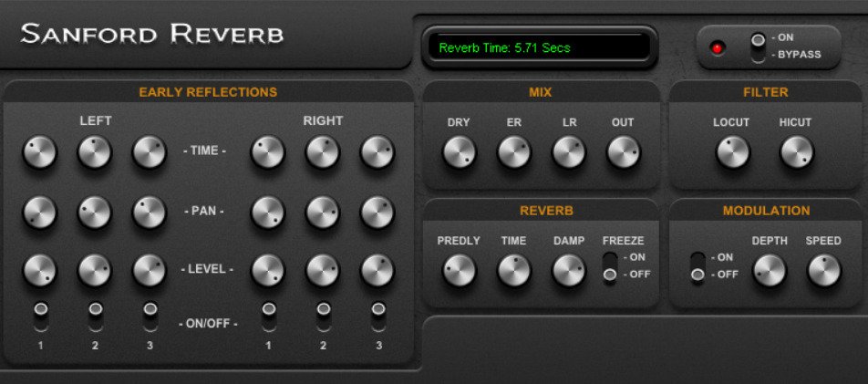Viewport: 868px width, 384px height.
Task: Toggle Left reflection 3 on/off switch
Action: click(150, 317)
